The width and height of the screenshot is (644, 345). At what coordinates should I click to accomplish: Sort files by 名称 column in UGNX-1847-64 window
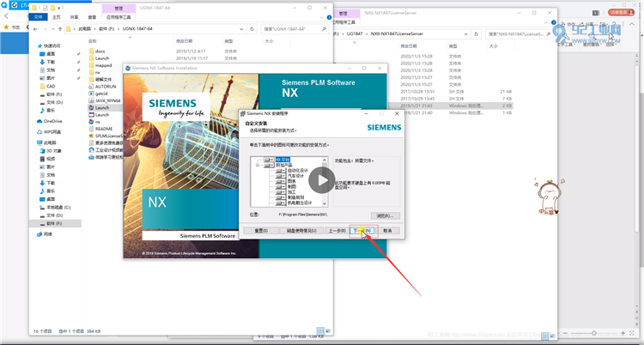coord(93,41)
